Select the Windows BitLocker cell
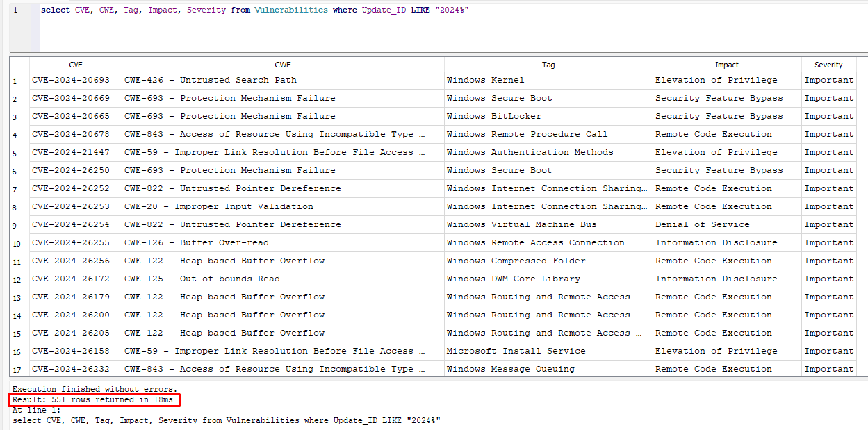Image resolution: width=868 pixels, height=430 pixels. click(x=493, y=116)
